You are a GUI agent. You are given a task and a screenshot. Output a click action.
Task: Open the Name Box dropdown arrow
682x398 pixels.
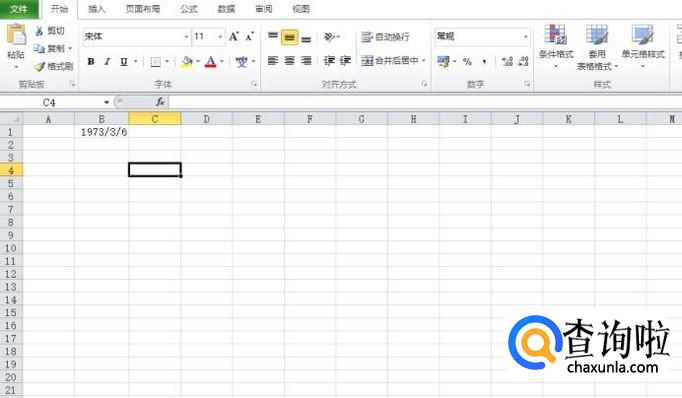tap(106, 103)
